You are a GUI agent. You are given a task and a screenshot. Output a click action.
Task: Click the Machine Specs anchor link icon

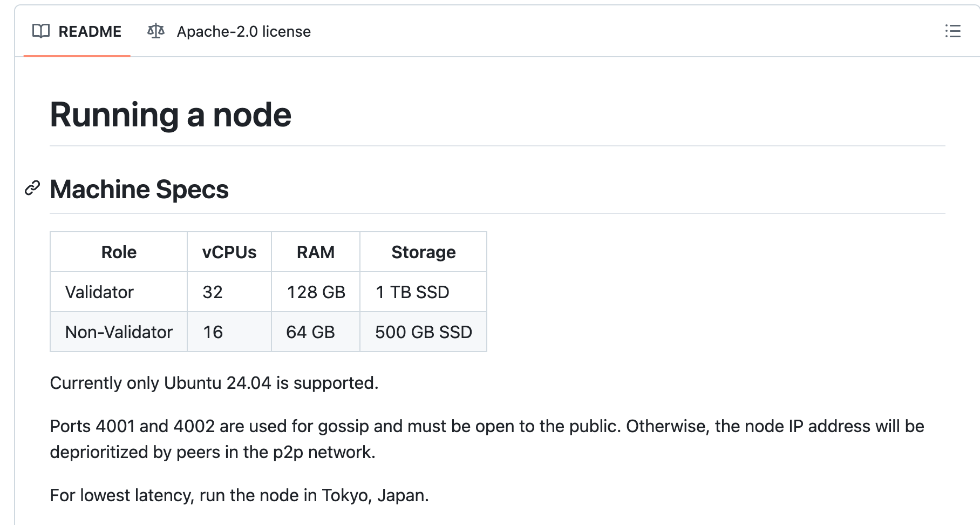(32, 189)
